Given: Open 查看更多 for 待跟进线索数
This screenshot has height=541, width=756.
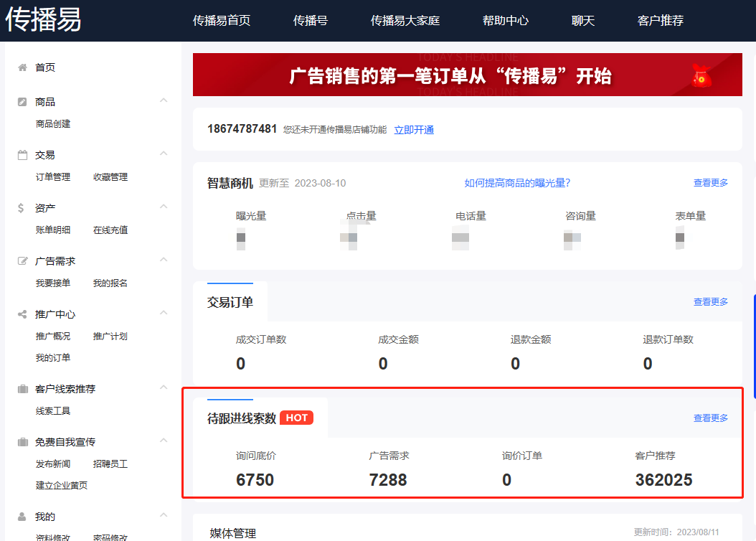Looking at the screenshot, I should pos(709,417).
